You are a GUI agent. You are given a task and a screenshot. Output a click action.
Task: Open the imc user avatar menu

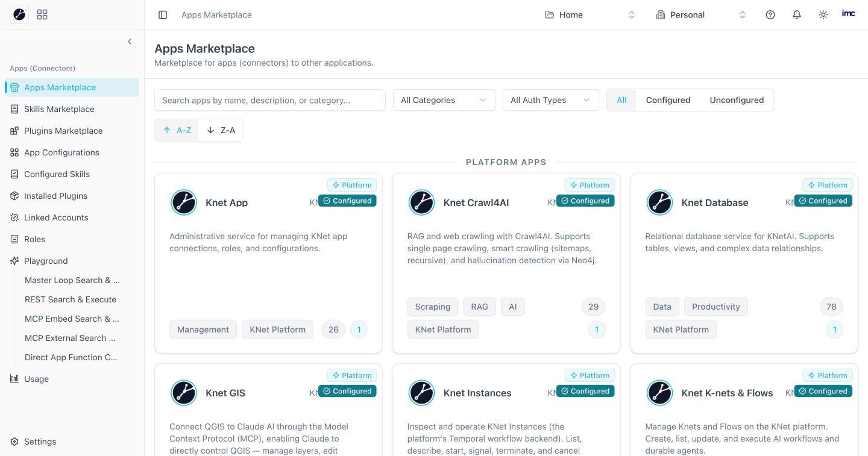(848, 14)
